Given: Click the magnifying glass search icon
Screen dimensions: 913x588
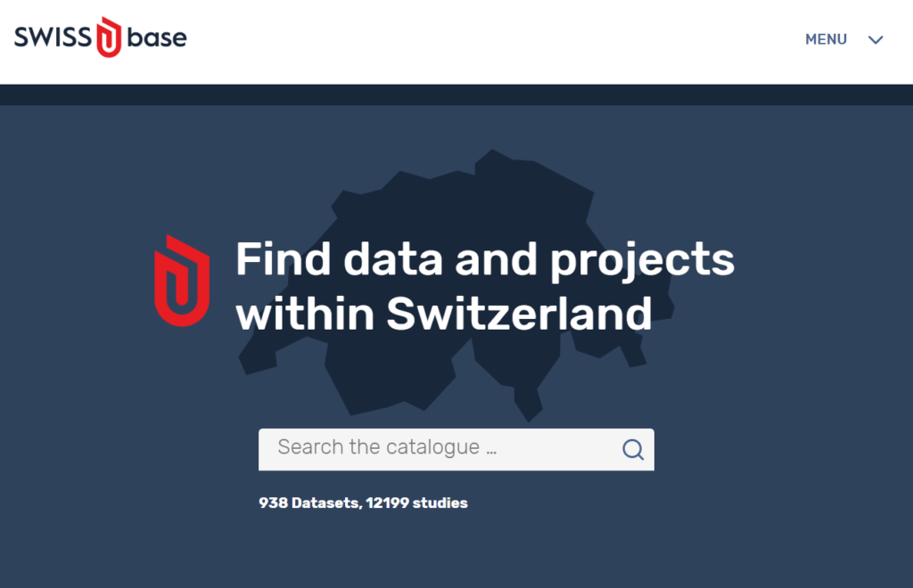Looking at the screenshot, I should tap(633, 450).
